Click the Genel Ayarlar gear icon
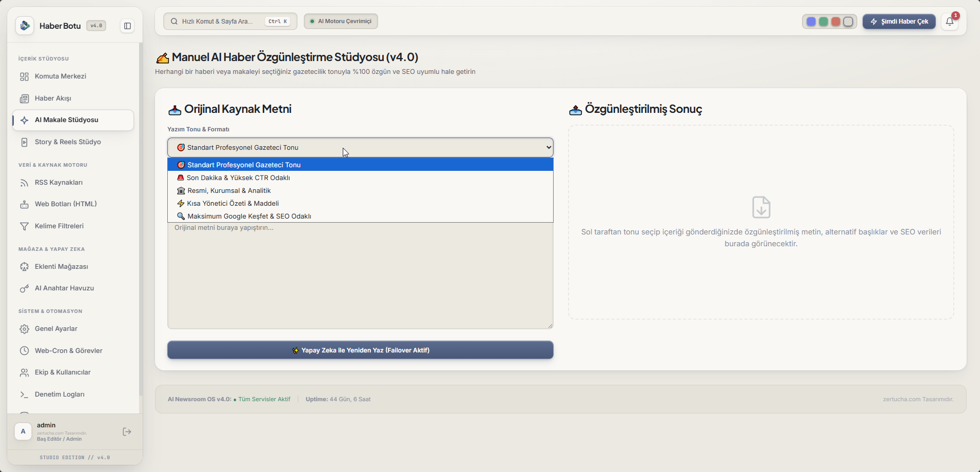980x472 pixels. coord(24,329)
